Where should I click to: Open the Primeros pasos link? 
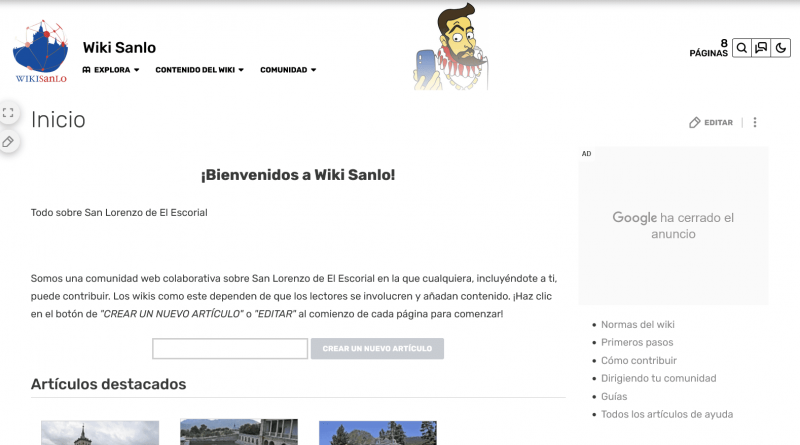[638, 342]
